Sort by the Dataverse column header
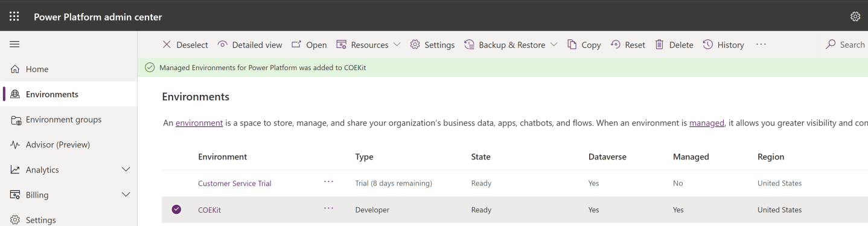Image resolution: width=868 pixels, height=226 pixels. pyautogui.click(x=607, y=157)
